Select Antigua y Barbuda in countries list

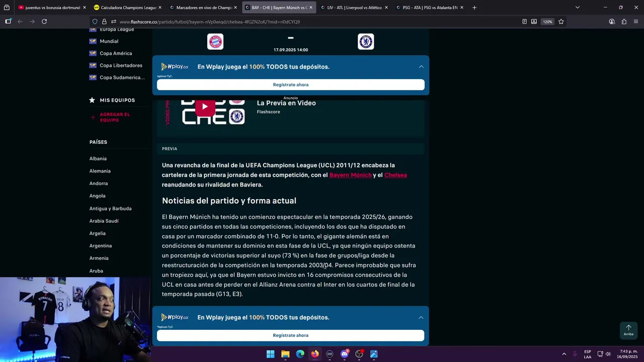tap(111, 209)
